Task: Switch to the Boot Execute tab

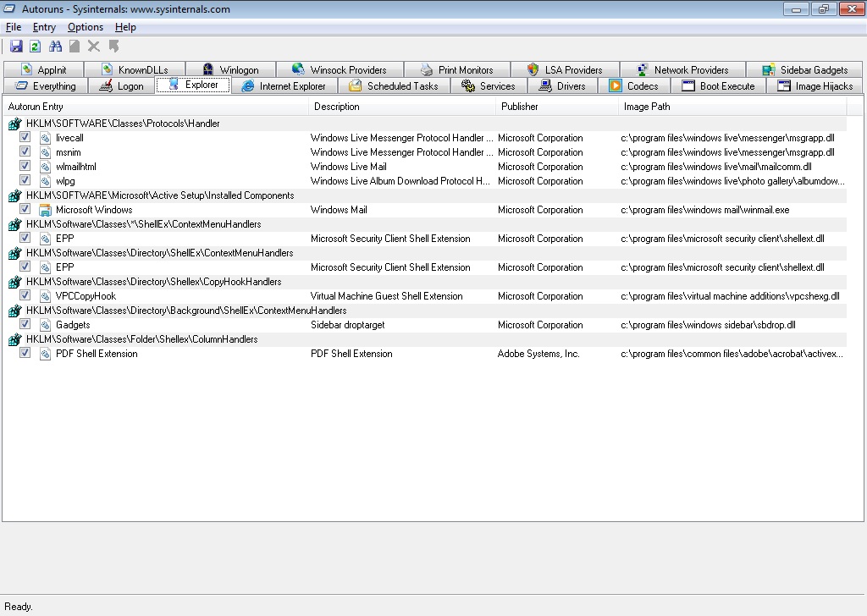Action: point(718,86)
